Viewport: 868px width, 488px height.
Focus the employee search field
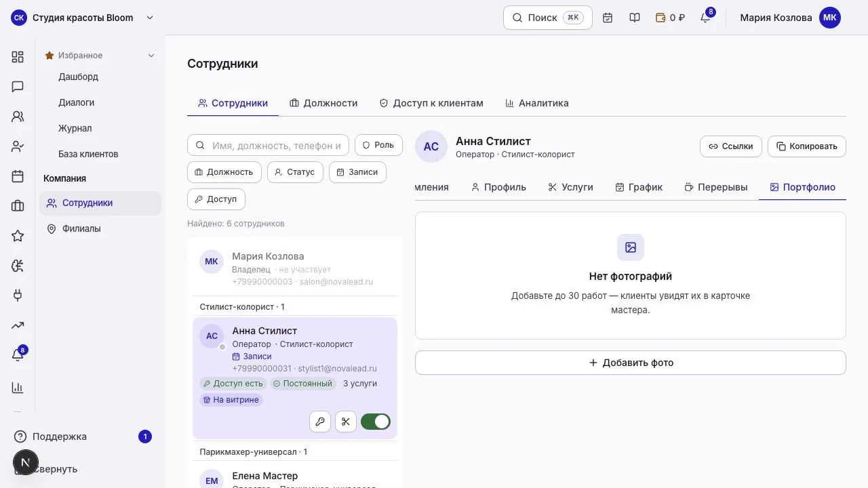(x=268, y=145)
